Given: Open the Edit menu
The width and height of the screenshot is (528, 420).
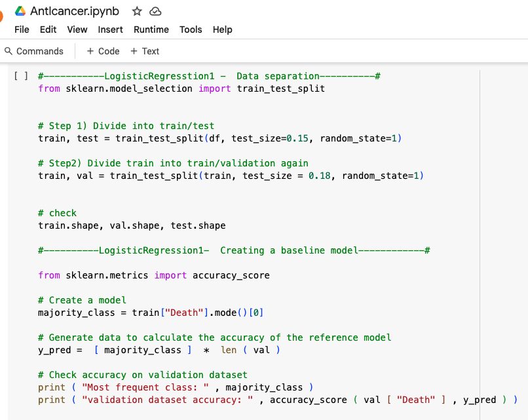Looking at the screenshot, I should click(x=48, y=29).
